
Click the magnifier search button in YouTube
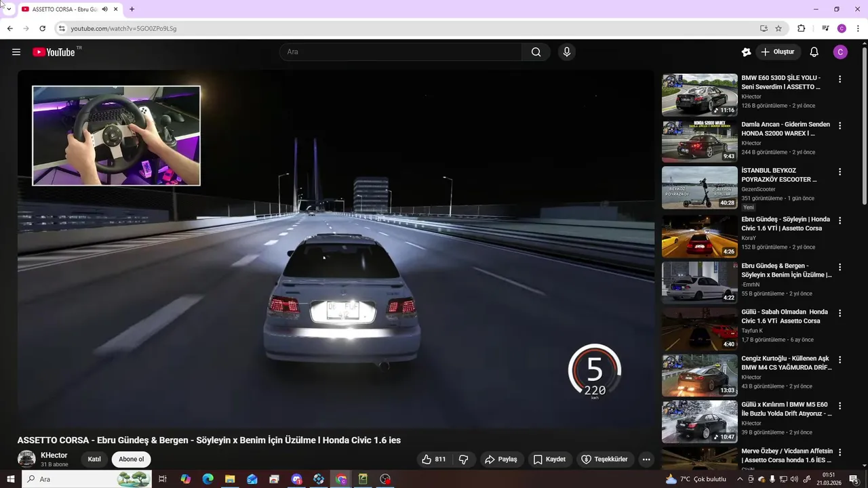tap(536, 52)
